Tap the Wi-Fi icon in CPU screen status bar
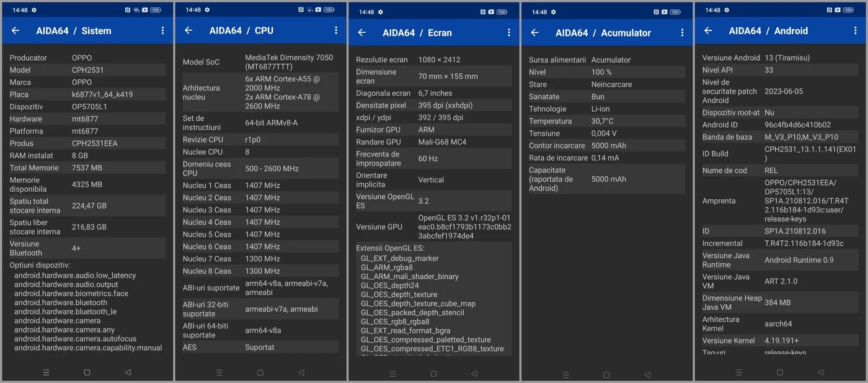This screenshot has height=383, width=868. pos(309,10)
